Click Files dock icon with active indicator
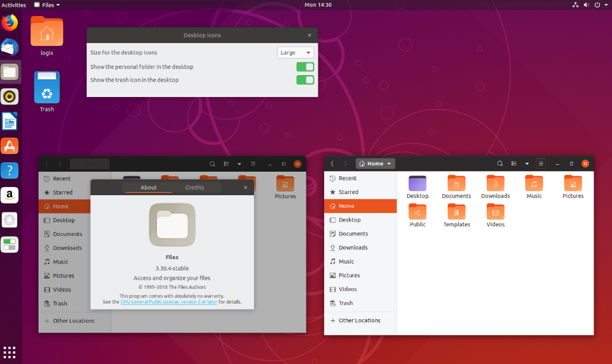The width and height of the screenshot is (612, 364). [10, 72]
